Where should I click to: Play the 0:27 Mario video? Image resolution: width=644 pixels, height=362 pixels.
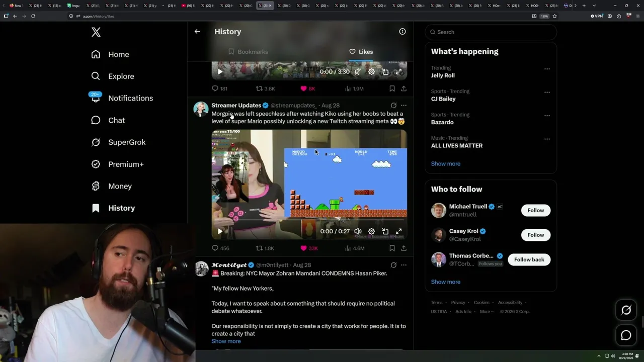click(x=220, y=231)
